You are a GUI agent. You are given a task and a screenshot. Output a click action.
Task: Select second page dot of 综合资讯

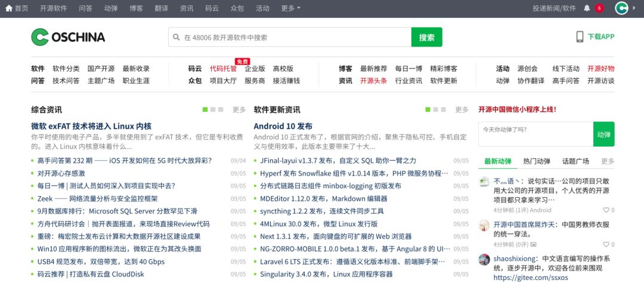(213, 110)
